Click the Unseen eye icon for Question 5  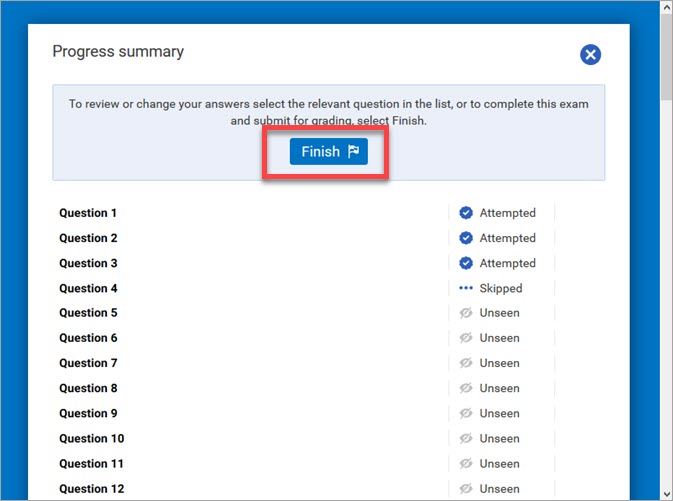click(x=466, y=313)
